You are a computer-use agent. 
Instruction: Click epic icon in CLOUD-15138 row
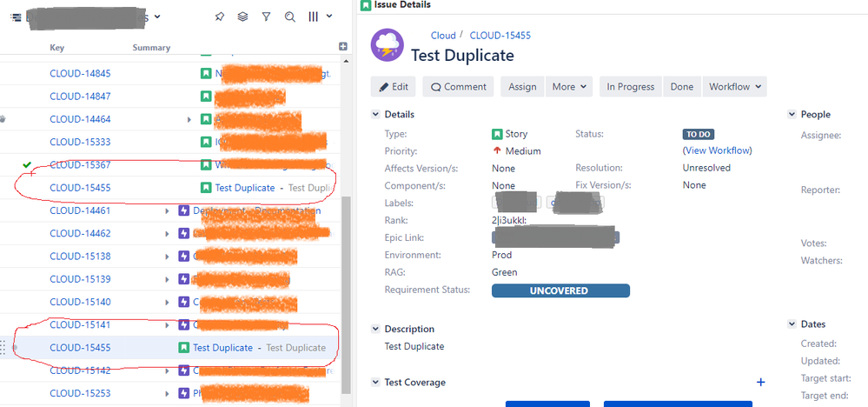pyautogui.click(x=184, y=256)
